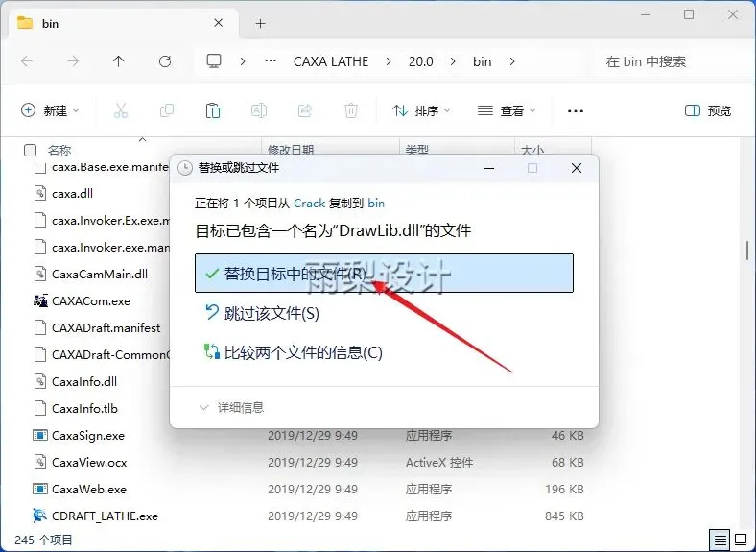Screen dimensions: 756x552
Task: Open the bin destination link in dialog
Action: click(376, 204)
